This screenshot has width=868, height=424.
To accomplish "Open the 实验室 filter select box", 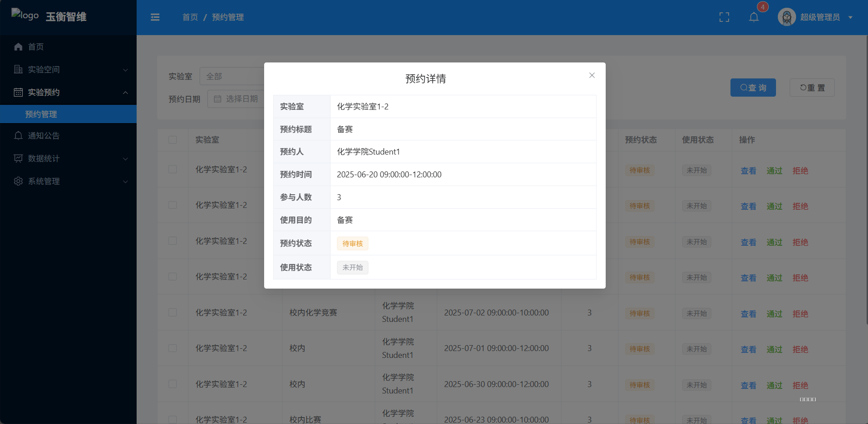I will click(232, 77).
